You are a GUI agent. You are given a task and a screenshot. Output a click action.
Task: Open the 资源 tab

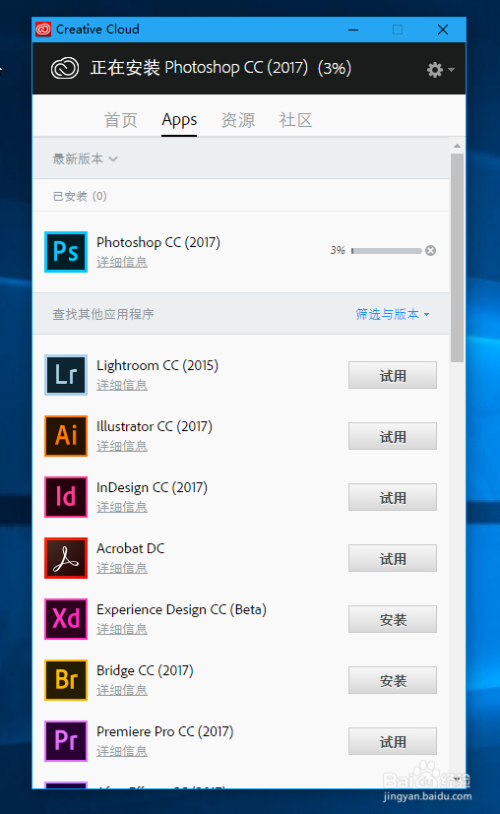tap(238, 120)
